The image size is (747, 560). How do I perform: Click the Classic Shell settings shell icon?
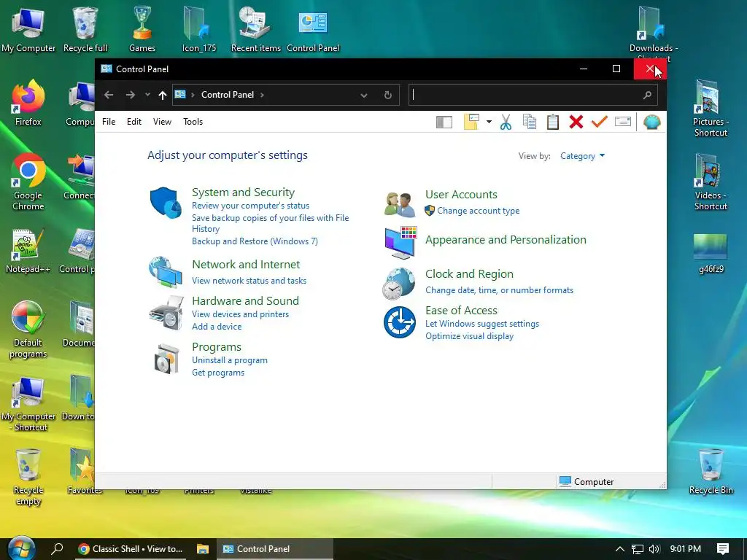pyautogui.click(x=651, y=122)
